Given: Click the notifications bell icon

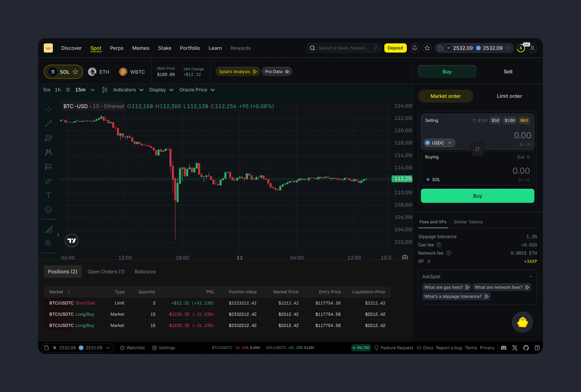Looking at the screenshot, I should tap(415, 48).
